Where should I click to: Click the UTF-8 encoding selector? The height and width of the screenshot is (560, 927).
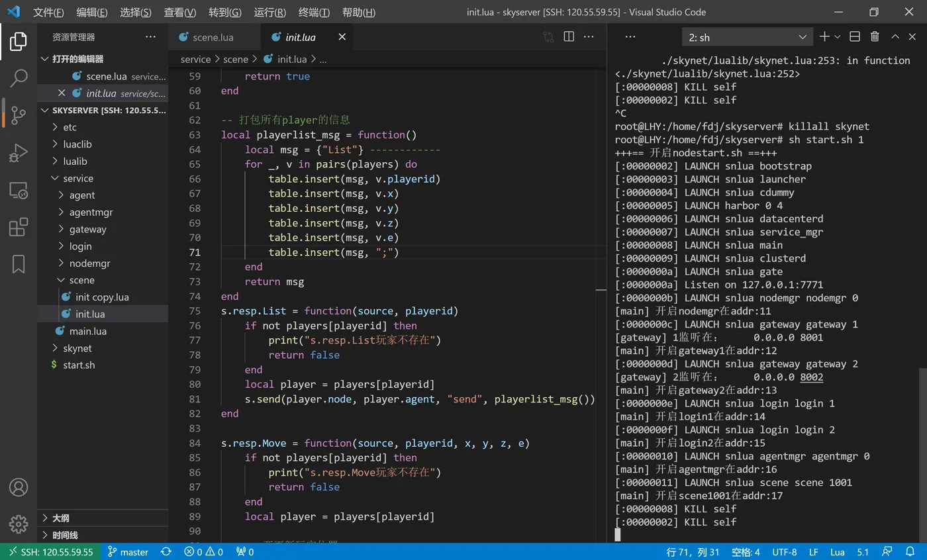[785, 551]
